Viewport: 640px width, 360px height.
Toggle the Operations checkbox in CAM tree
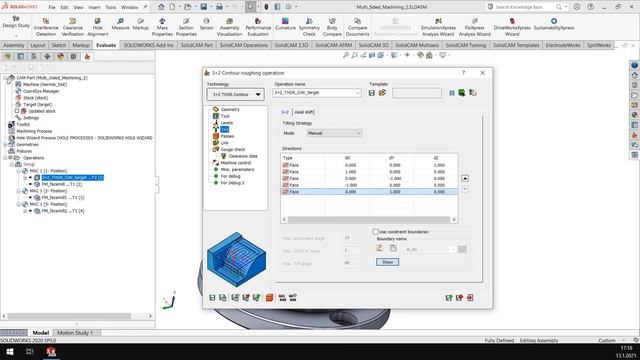[11, 158]
